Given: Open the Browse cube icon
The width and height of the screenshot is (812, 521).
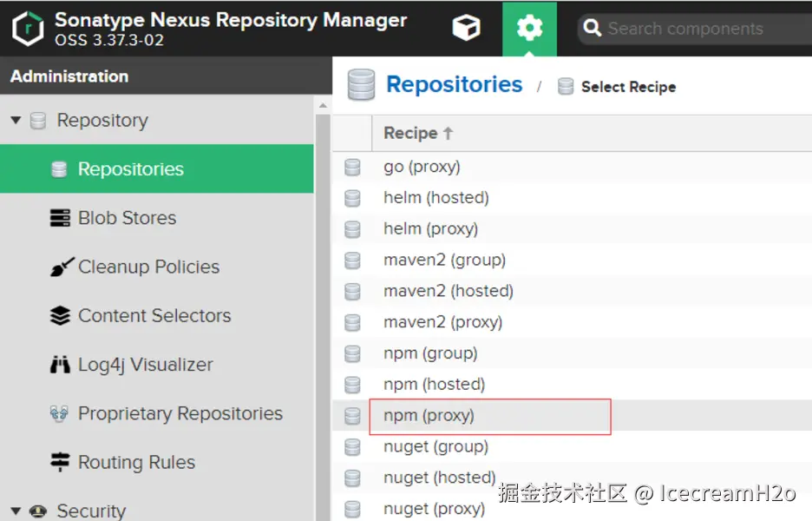Looking at the screenshot, I should (x=466, y=28).
